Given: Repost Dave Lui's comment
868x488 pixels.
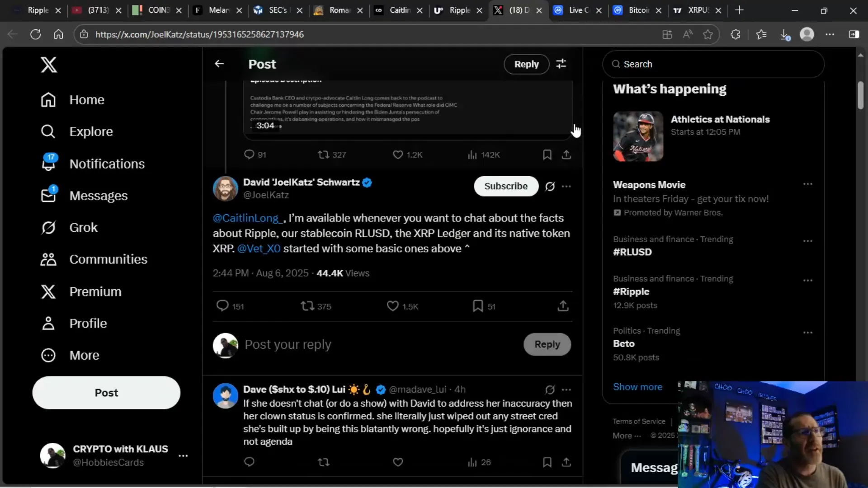Looking at the screenshot, I should tap(324, 462).
